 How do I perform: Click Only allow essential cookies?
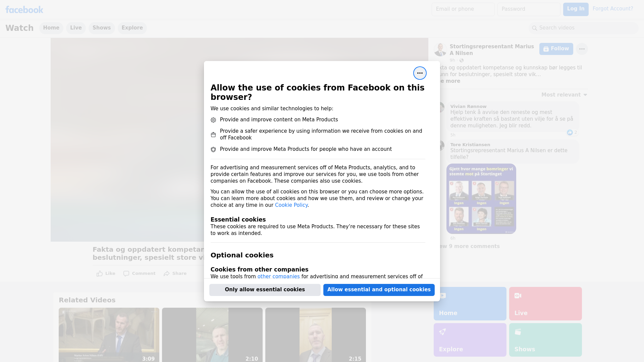[265, 290]
